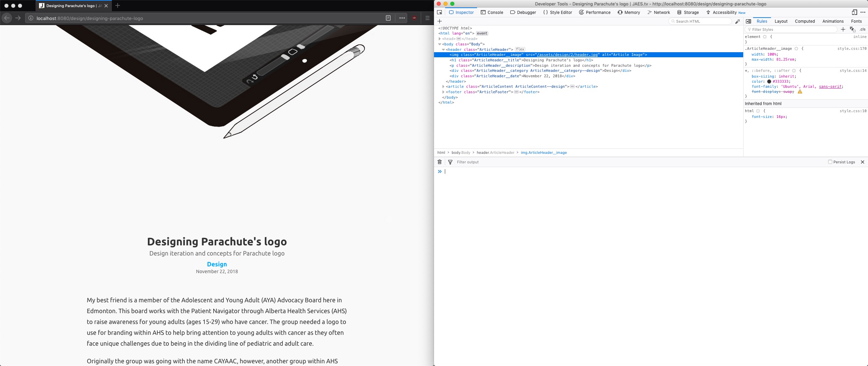Open the Performance panel
The image size is (868, 366).
pos(594,12)
